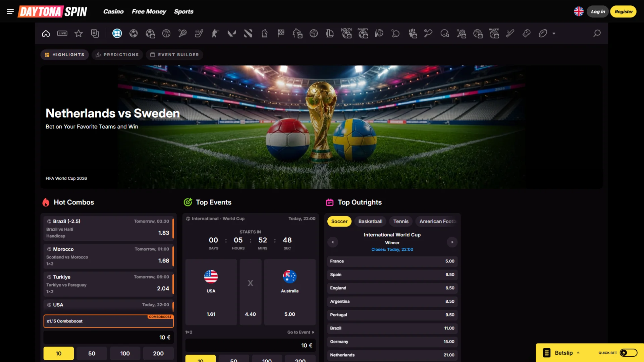The image size is (644, 362).
Task: Show previous outright market arrow
Action: pos(333,242)
